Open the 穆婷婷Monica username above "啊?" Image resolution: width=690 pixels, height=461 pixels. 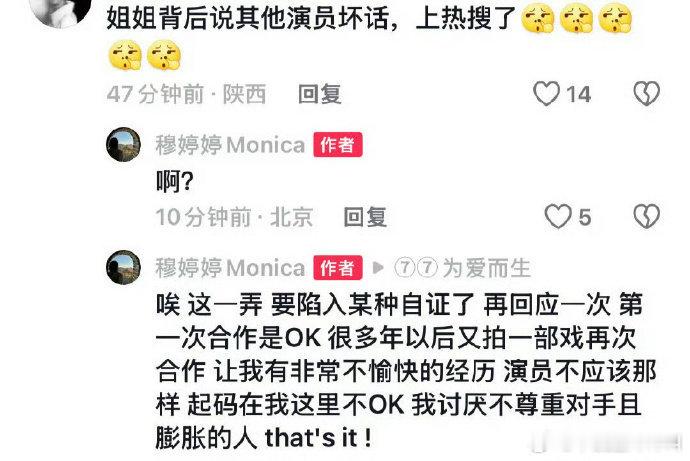point(230,145)
